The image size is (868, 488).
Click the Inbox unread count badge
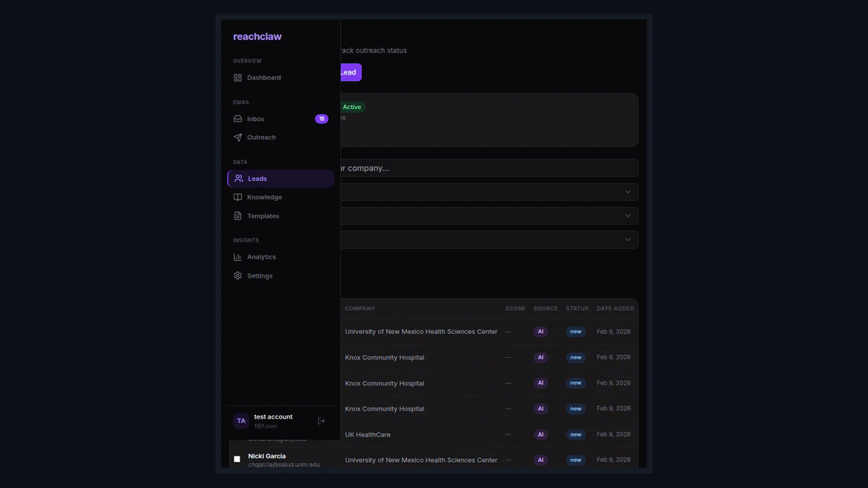pyautogui.click(x=321, y=119)
